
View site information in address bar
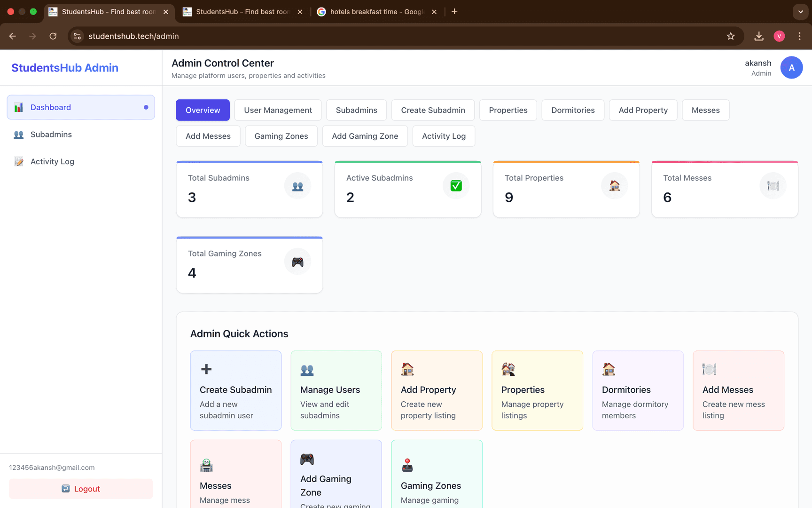pos(78,36)
